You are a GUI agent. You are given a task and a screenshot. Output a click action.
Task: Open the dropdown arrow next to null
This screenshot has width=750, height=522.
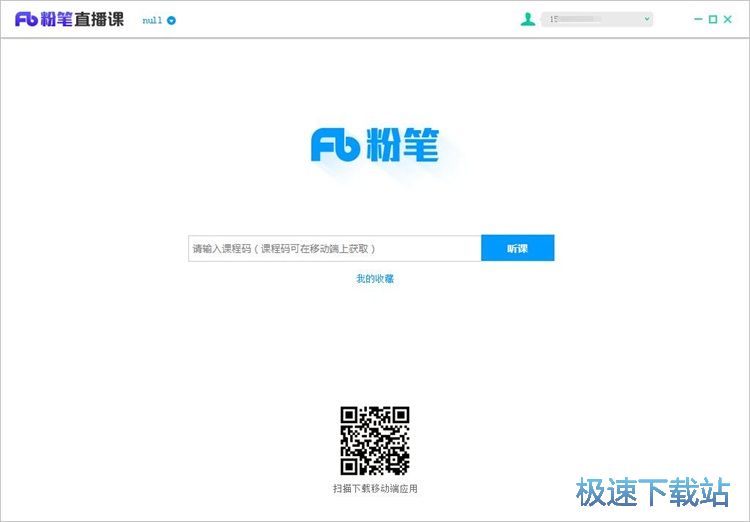[171, 20]
